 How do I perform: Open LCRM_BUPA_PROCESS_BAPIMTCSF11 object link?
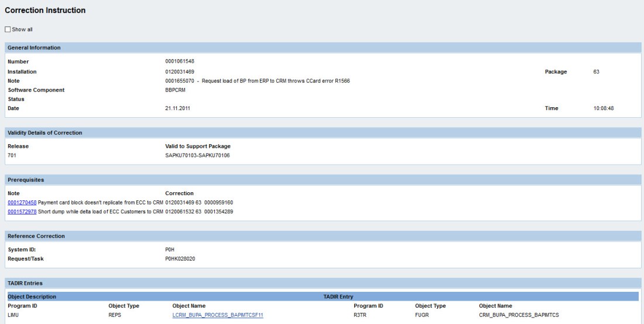pos(218,315)
